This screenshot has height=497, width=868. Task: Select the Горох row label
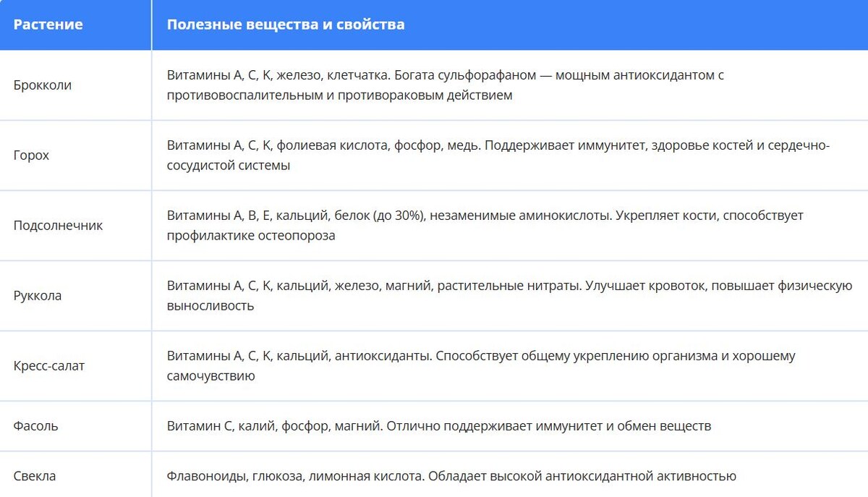pyautogui.click(x=31, y=156)
